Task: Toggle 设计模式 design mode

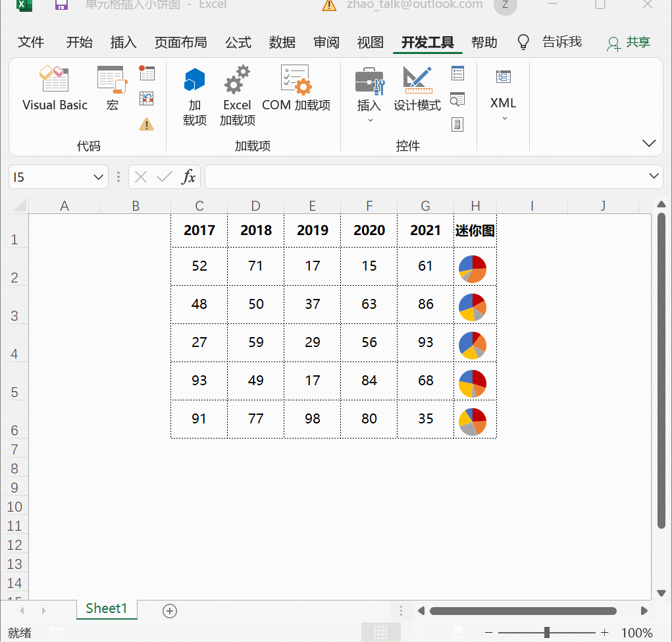Action: click(x=417, y=88)
